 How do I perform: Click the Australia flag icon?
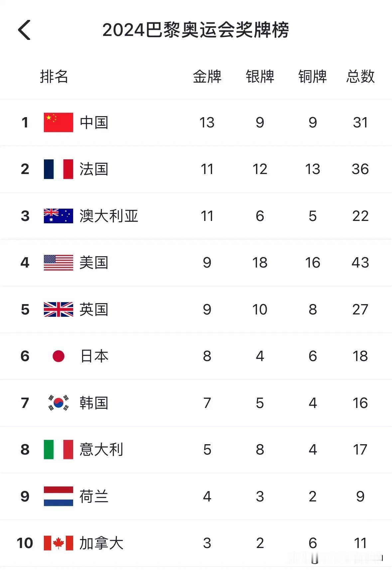click(x=59, y=216)
